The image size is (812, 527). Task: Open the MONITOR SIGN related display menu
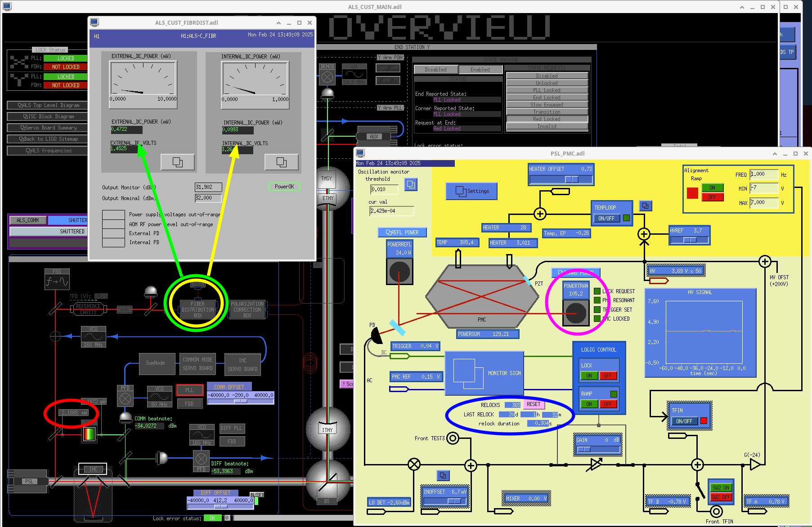coord(484,374)
